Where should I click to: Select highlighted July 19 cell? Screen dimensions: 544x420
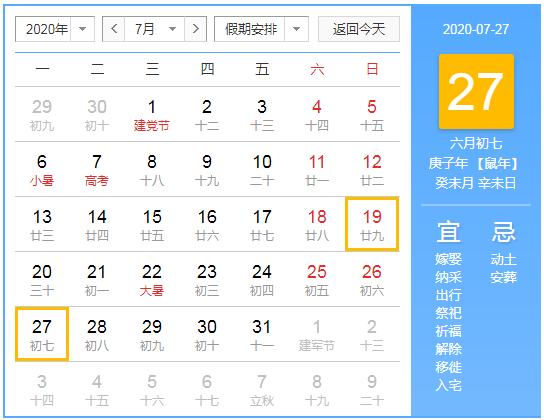[372, 224]
